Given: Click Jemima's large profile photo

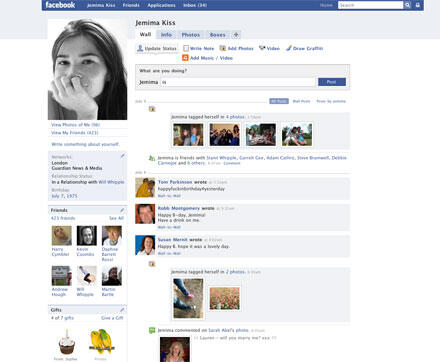Looking at the screenshot, I should pyautogui.click(x=88, y=69).
